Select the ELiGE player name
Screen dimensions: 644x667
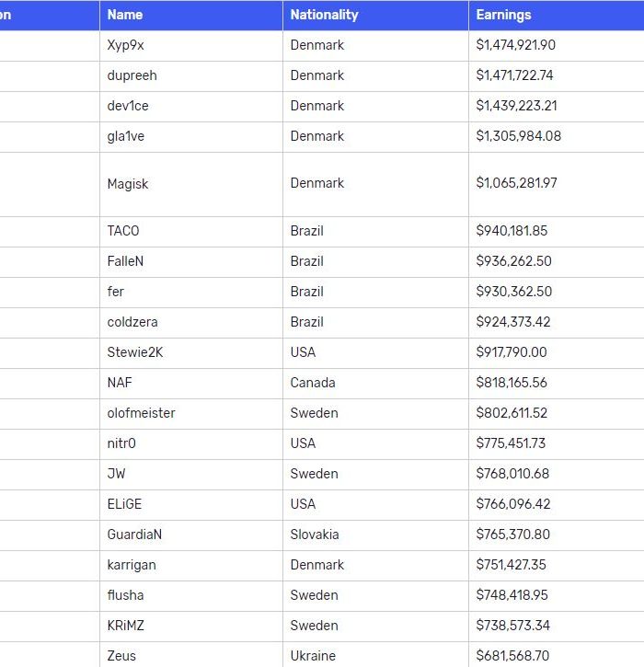pyautogui.click(x=124, y=504)
